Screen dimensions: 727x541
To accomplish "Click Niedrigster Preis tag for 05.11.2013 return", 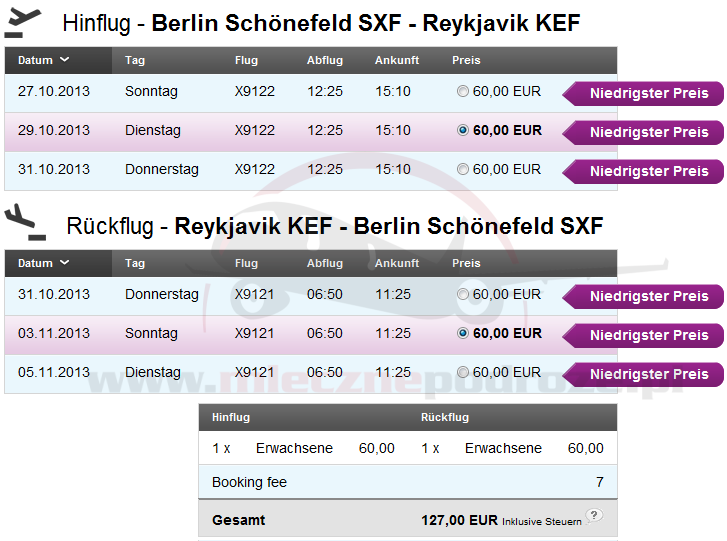I will pyautogui.click(x=647, y=375).
